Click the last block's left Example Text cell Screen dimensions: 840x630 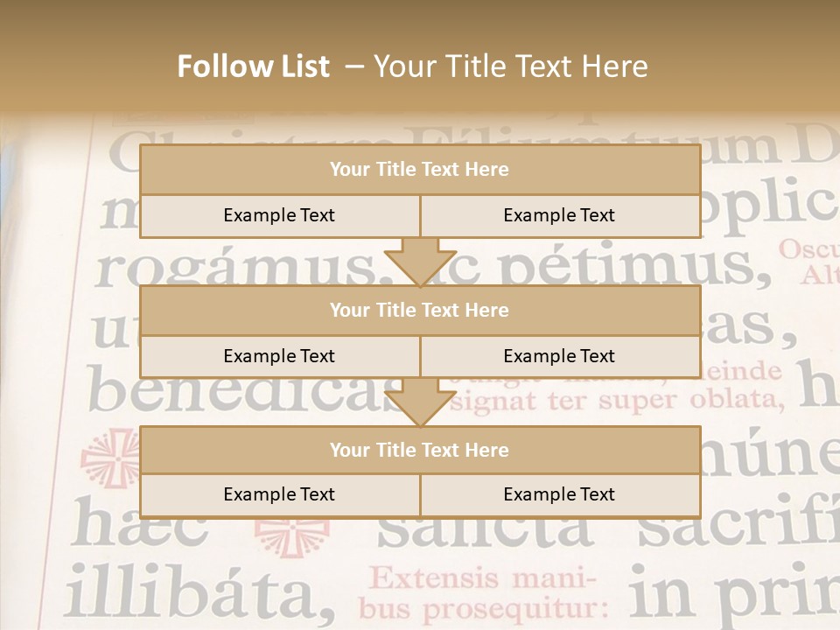(x=280, y=494)
